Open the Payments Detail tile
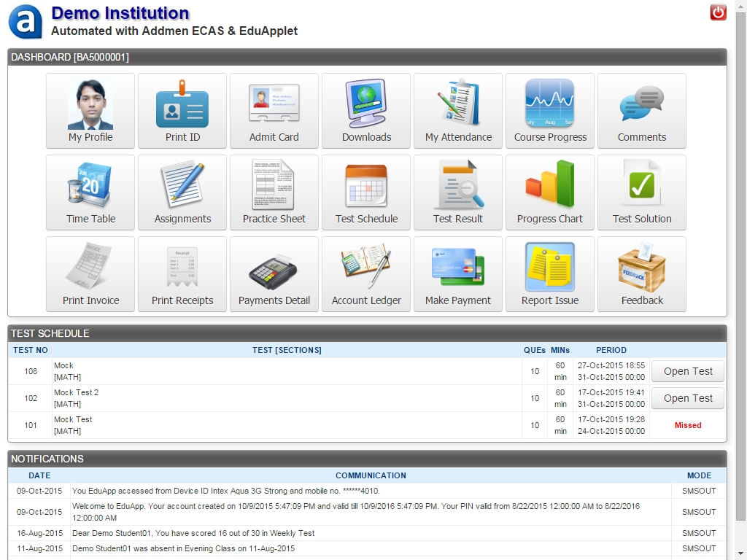The width and height of the screenshot is (747, 560). pyautogui.click(x=274, y=274)
